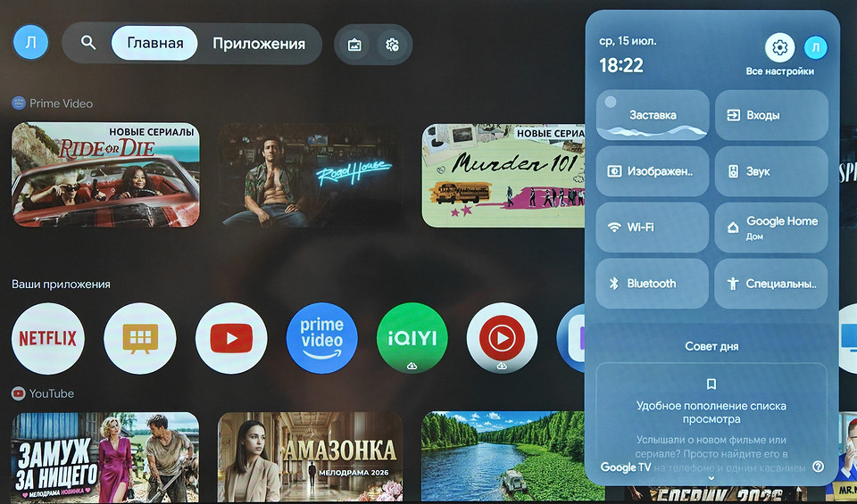Launch the Prime Video app icon

point(322,339)
